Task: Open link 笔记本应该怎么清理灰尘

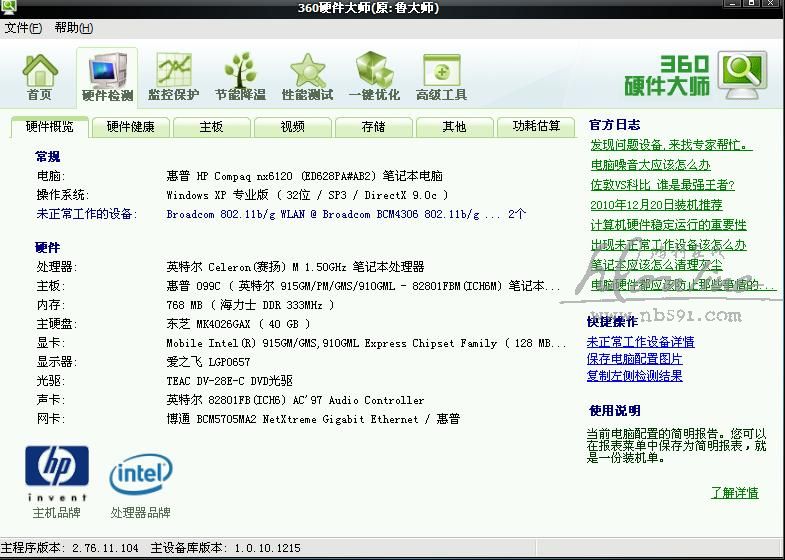Action: 656,265
